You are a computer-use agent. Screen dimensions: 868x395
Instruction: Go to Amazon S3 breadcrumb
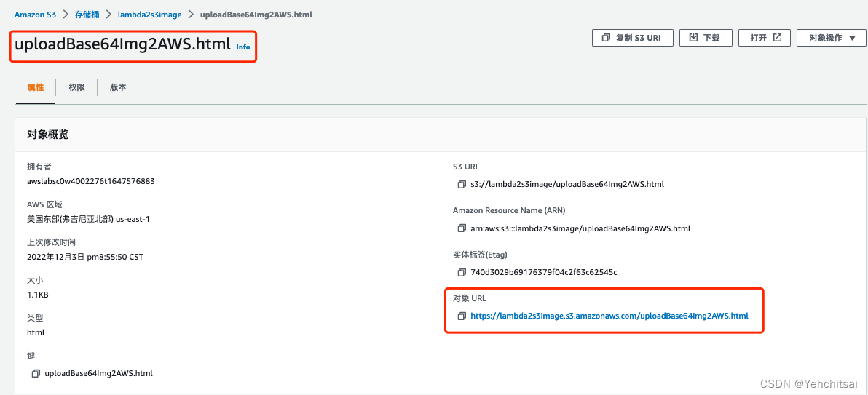35,15
